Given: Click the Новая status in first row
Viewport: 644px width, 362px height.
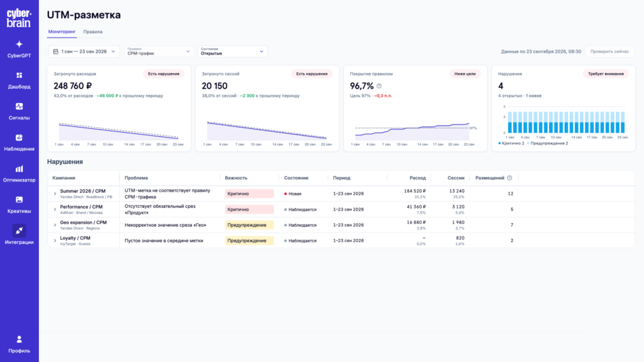Looking at the screenshot, I should (x=293, y=194).
